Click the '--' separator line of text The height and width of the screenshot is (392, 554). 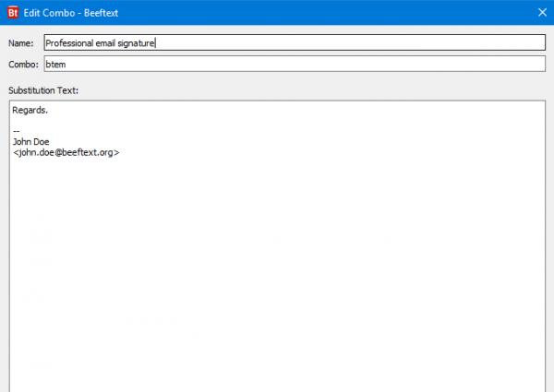tap(16, 131)
